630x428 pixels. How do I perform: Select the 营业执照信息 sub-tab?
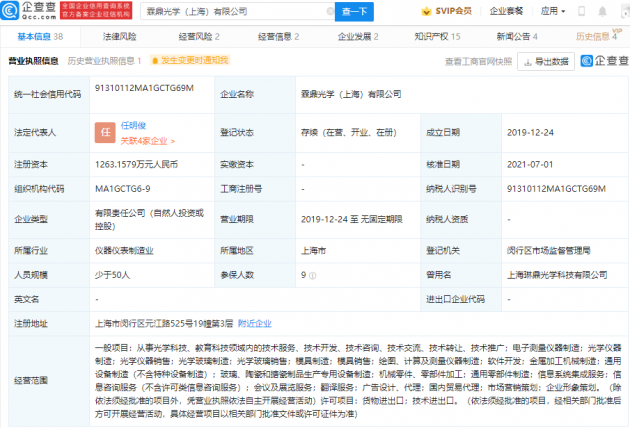33,61
